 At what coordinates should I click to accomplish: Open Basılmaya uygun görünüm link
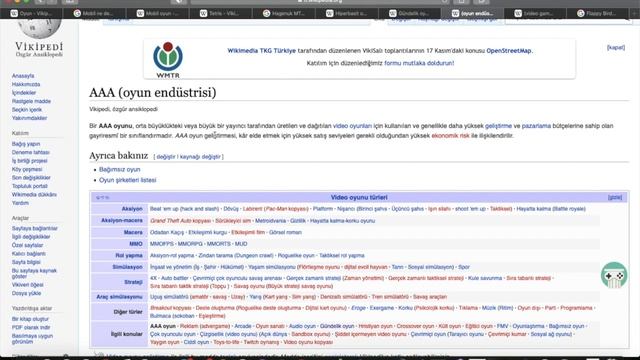point(32,339)
